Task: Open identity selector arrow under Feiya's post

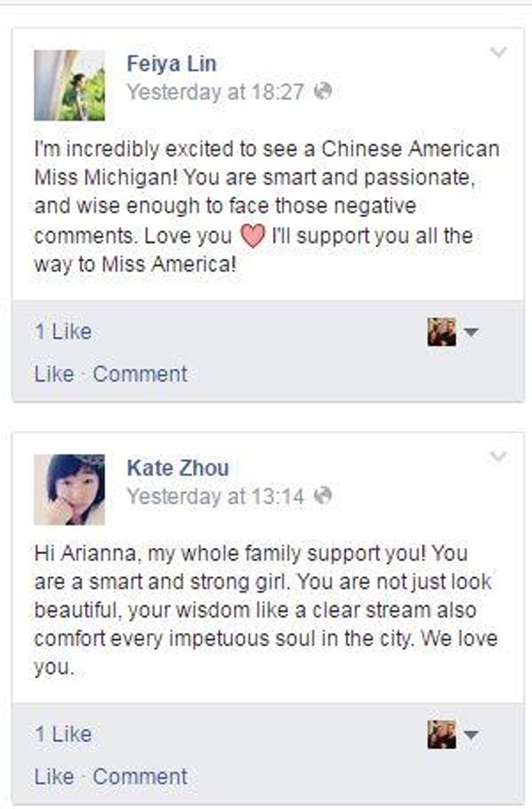Action: (x=471, y=332)
